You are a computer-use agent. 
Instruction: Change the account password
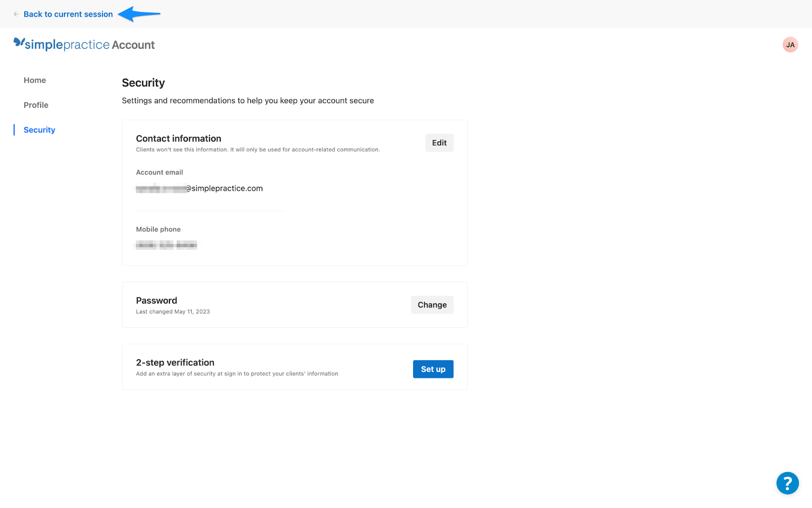pos(432,305)
